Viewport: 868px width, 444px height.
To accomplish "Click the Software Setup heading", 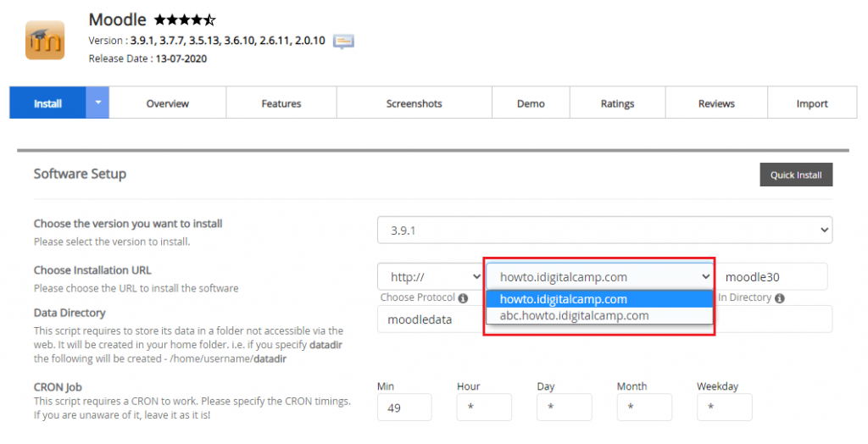I will pyautogui.click(x=80, y=174).
